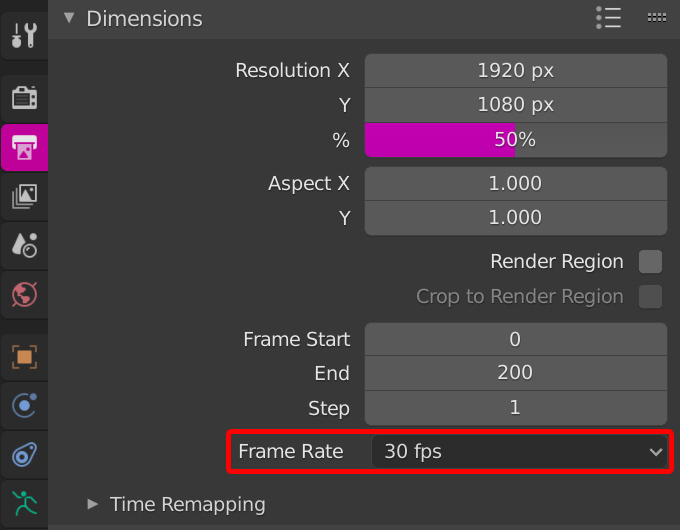Collapse the Dimensions panel
680x530 pixels.
(x=69, y=18)
